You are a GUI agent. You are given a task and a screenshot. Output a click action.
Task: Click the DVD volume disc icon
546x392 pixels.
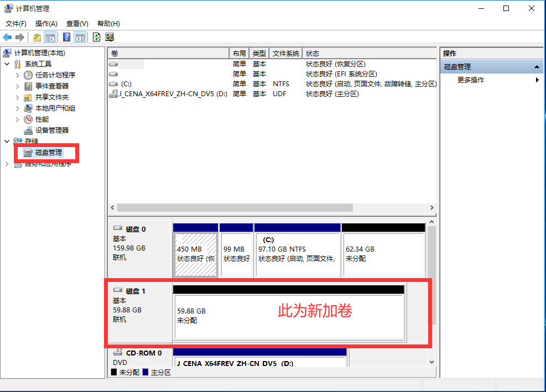click(113, 93)
